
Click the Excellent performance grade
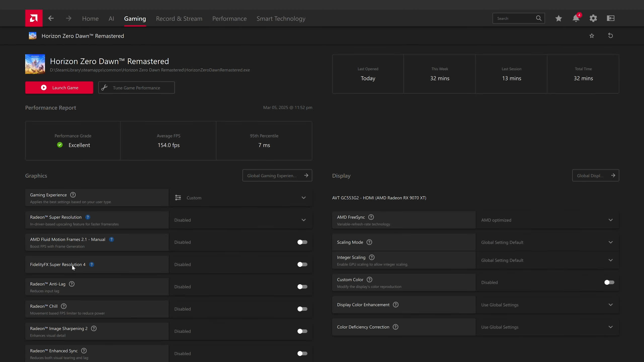(79, 145)
